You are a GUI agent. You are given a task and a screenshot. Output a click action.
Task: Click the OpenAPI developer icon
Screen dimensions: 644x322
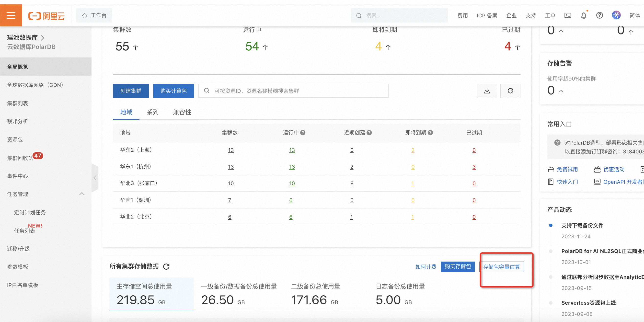click(x=597, y=182)
